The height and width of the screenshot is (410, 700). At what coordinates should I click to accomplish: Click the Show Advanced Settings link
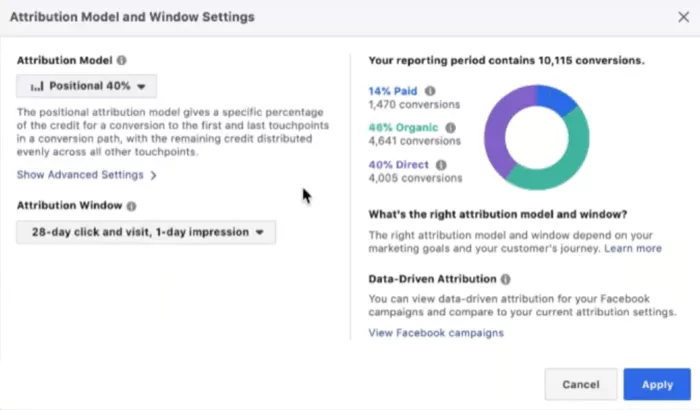click(x=80, y=175)
